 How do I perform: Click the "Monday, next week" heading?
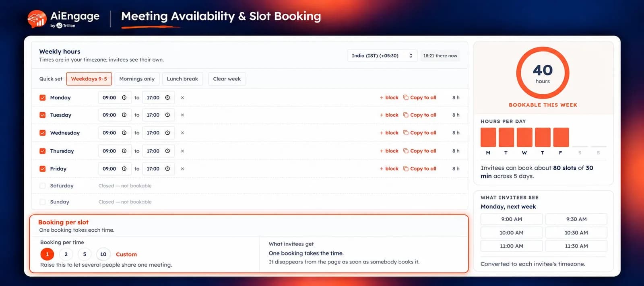[x=508, y=207]
